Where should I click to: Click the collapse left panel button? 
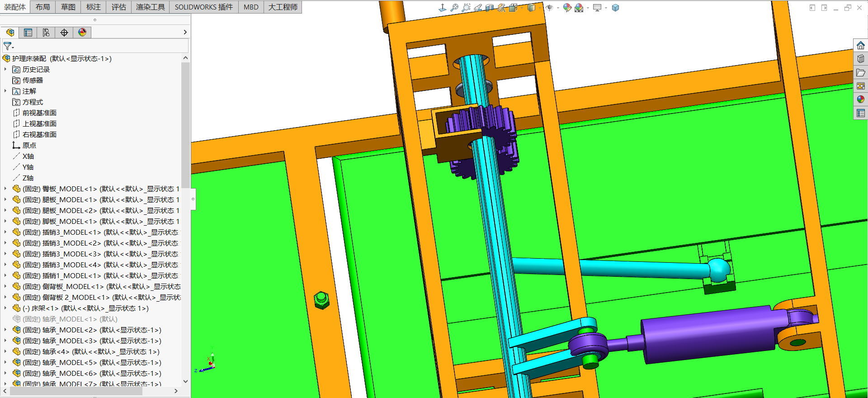click(193, 199)
